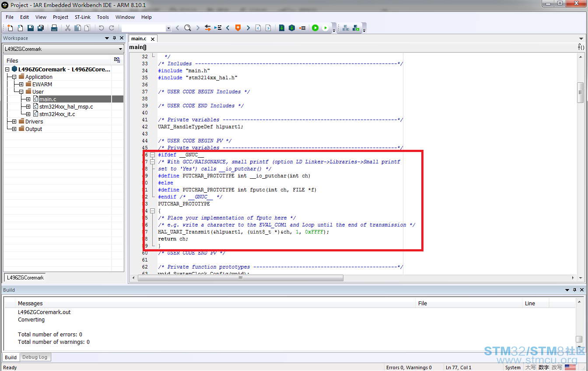Click the Find magnifier icon
588x371 pixels.
(188, 28)
